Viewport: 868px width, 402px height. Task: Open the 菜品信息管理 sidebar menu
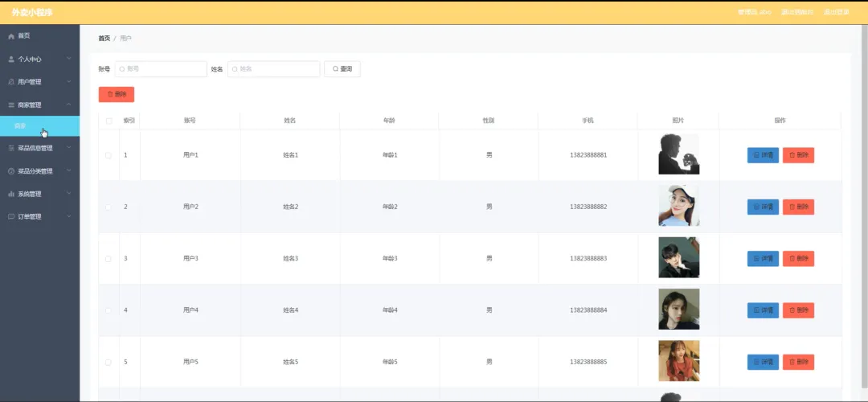tap(40, 148)
